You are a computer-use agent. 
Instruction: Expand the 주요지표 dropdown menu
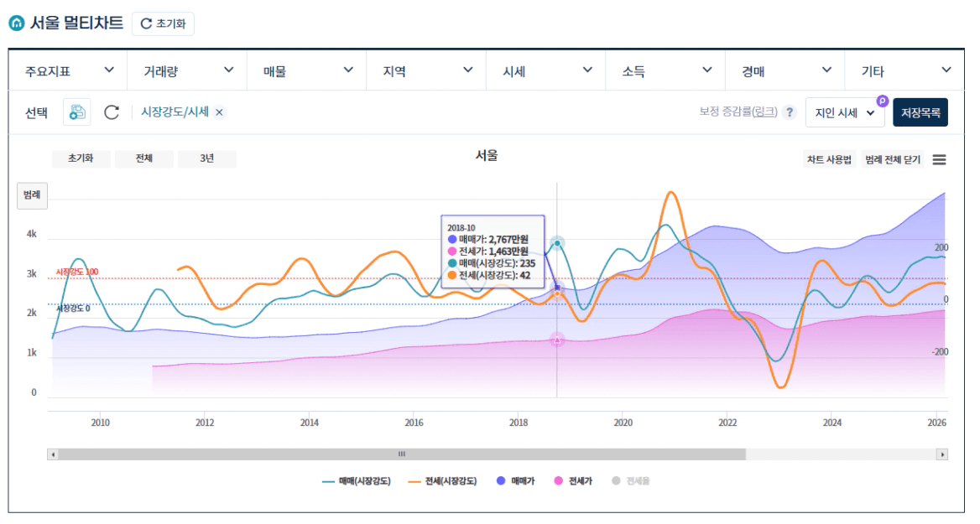tap(67, 71)
